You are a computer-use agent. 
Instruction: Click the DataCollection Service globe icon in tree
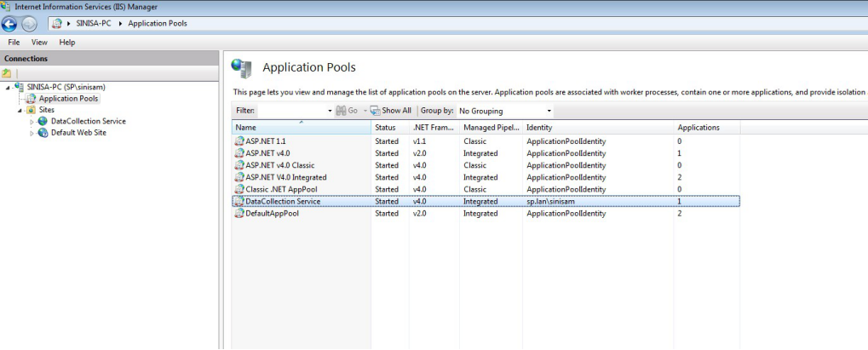point(43,121)
